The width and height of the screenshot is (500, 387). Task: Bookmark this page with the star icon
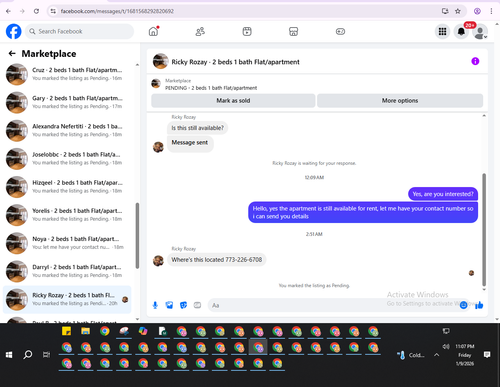(458, 11)
